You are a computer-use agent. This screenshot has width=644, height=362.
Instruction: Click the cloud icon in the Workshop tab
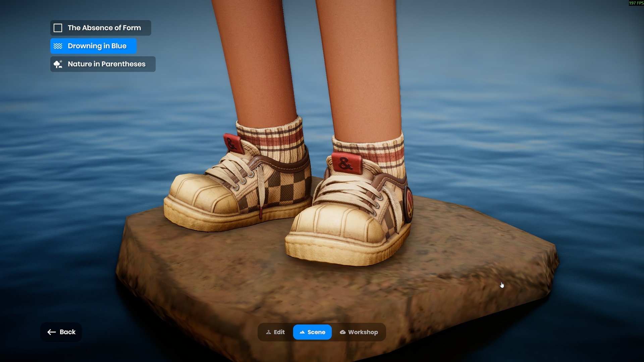(342, 332)
